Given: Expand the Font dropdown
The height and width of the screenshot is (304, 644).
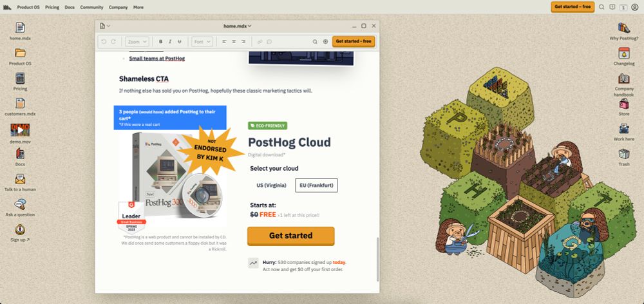Looking at the screenshot, I should pyautogui.click(x=202, y=41).
